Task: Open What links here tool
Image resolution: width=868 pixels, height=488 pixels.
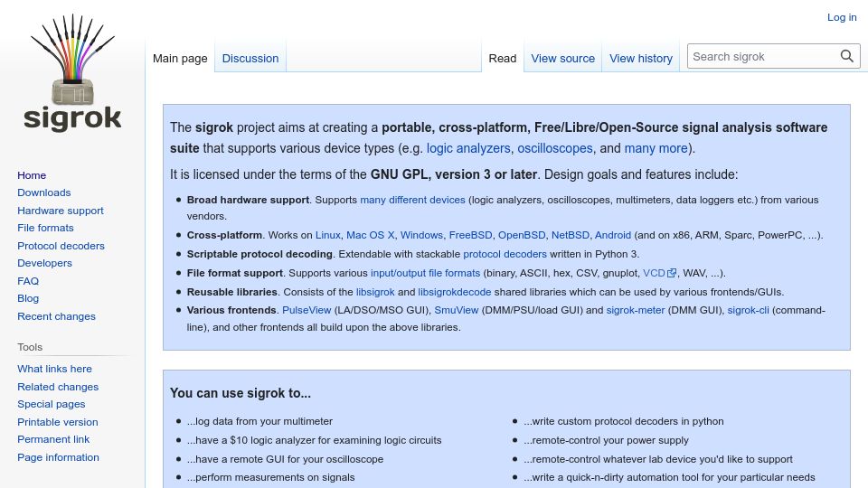Action: coord(54,369)
